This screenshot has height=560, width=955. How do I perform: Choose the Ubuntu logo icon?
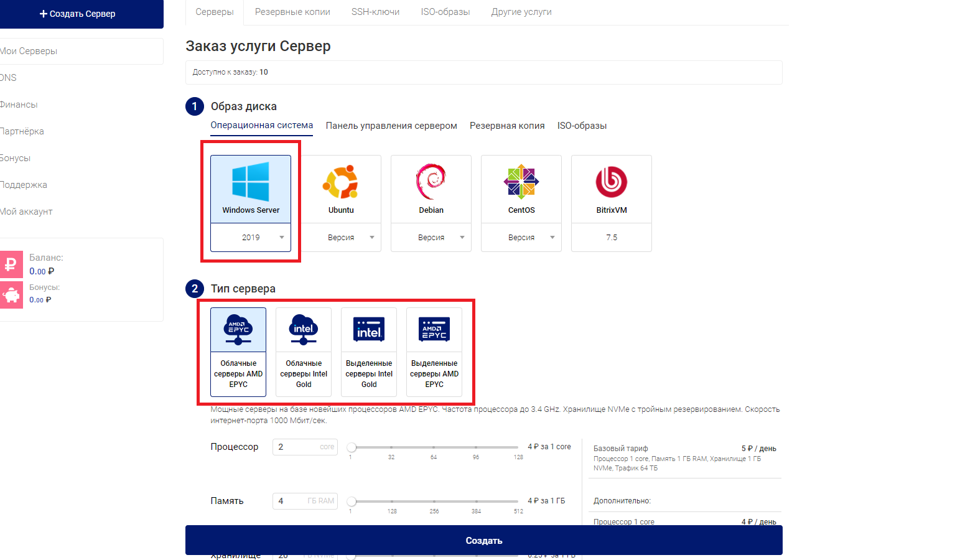click(x=341, y=182)
